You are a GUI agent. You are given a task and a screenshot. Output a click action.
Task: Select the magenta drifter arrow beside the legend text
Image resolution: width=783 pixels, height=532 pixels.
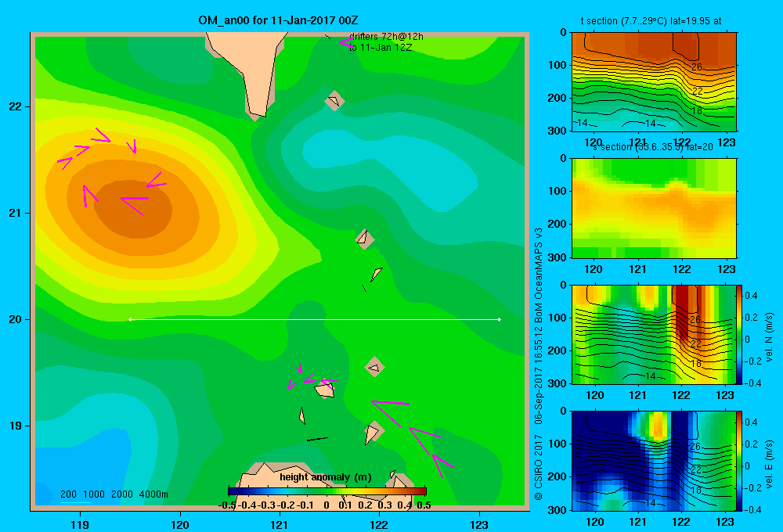pyautogui.click(x=345, y=43)
